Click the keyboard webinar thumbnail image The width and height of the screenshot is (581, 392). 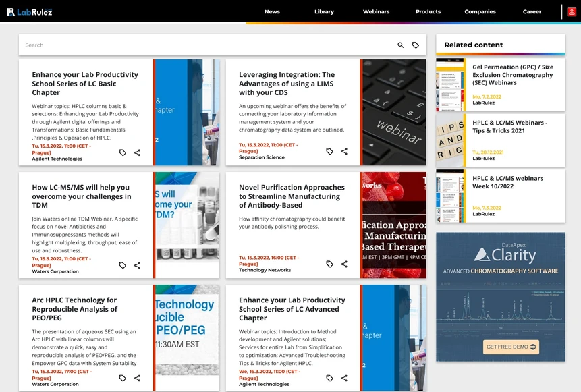[394, 112]
